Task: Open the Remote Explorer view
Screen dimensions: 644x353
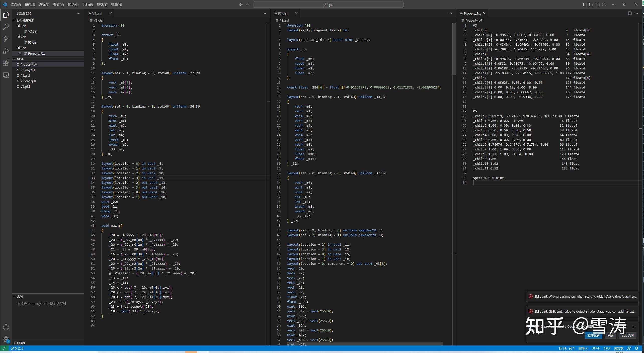Action: coord(6,75)
